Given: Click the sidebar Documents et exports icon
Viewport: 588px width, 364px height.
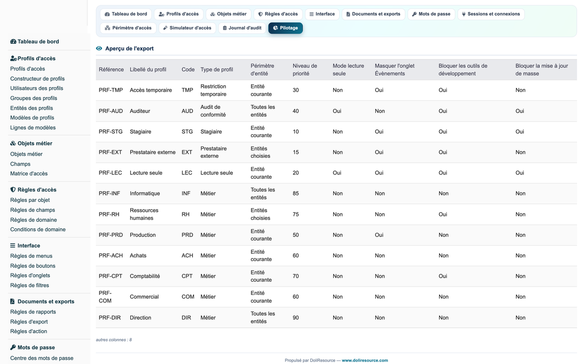Looking at the screenshot, I should pyautogui.click(x=13, y=301).
